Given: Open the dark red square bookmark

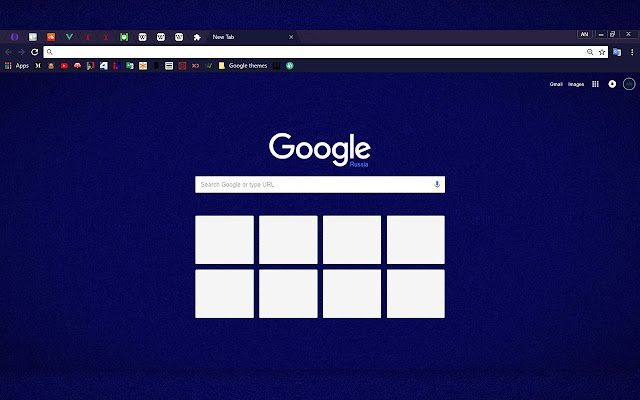Looking at the screenshot, I should 182,66.
